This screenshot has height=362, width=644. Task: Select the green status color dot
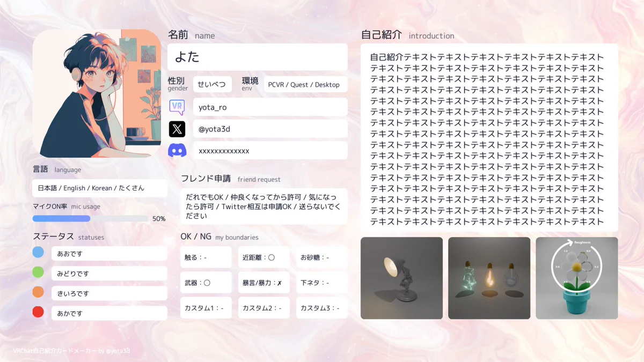pyautogui.click(x=38, y=272)
